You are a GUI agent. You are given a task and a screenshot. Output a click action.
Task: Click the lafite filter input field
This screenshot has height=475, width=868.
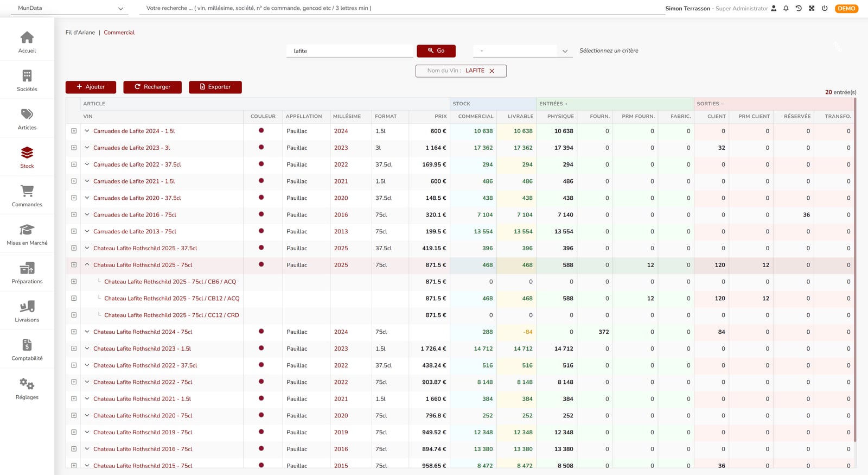pyautogui.click(x=350, y=51)
